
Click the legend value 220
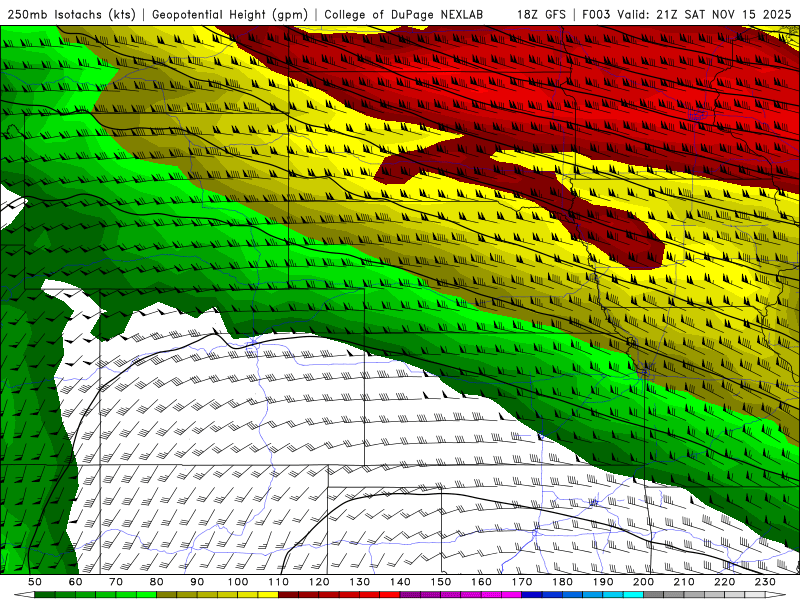725,582
